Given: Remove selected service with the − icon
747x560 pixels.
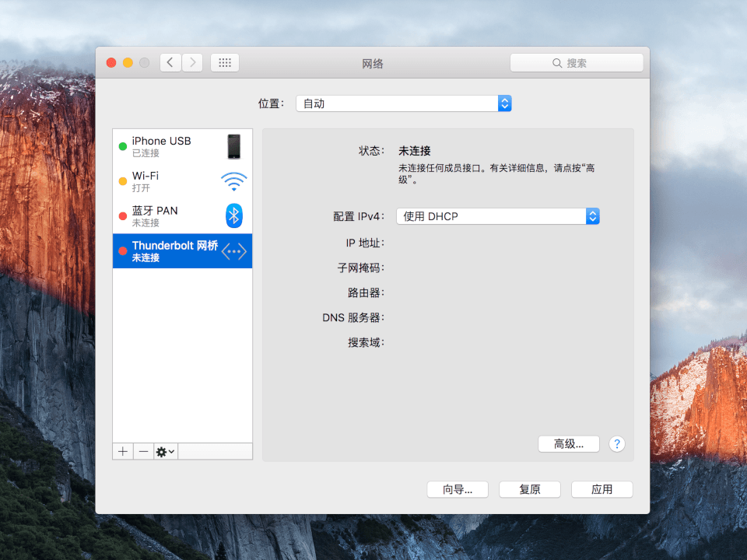Looking at the screenshot, I should [144, 451].
